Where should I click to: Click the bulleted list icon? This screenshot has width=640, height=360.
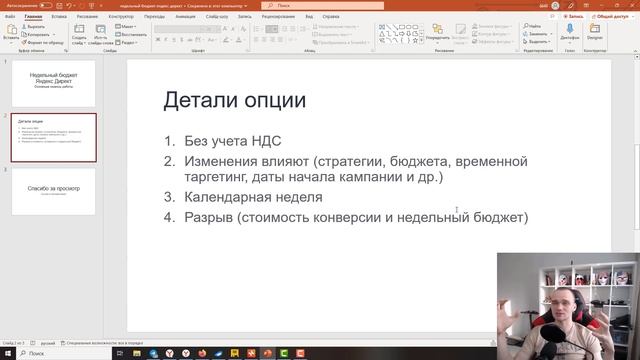[257, 29]
